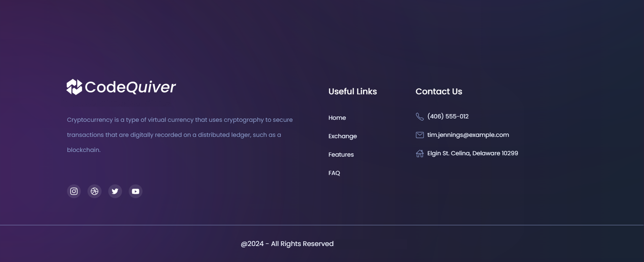
Task: Click the CodeQuiver hexagon logo icon
Action: [74, 87]
